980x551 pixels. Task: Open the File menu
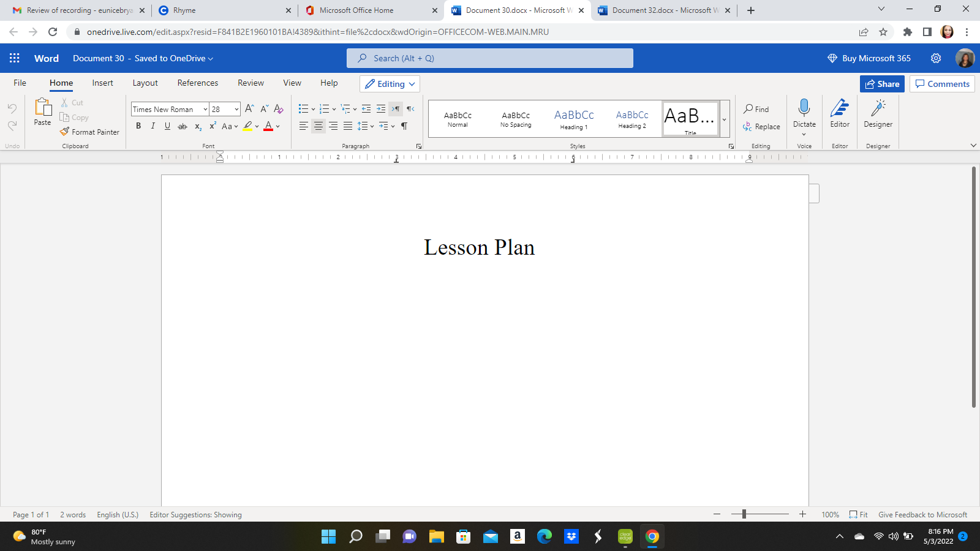coord(20,83)
